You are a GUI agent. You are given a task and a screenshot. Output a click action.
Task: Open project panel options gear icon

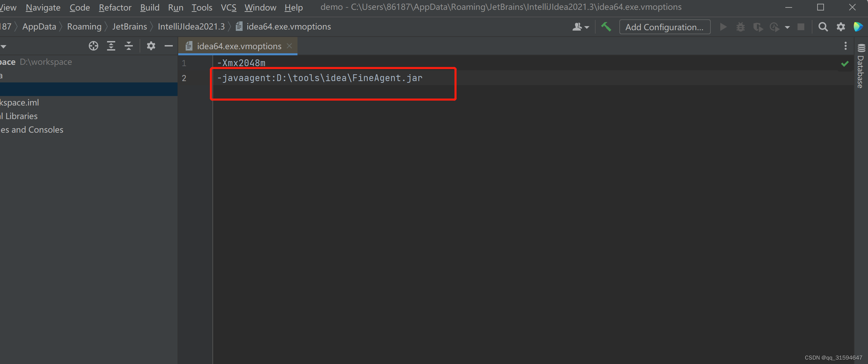pos(151,46)
